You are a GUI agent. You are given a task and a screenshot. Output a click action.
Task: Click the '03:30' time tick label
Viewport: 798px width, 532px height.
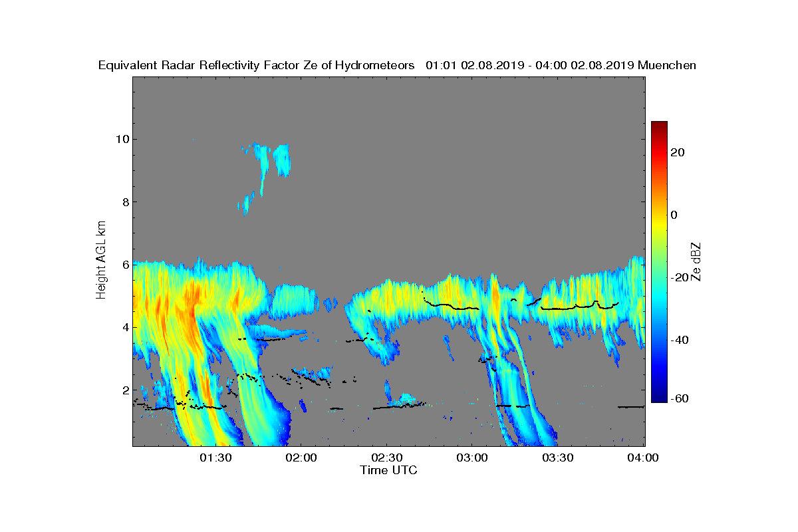pyautogui.click(x=558, y=458)
